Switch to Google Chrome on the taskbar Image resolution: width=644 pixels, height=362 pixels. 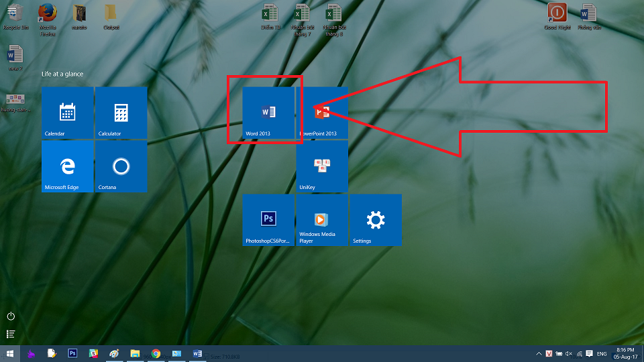156,353
